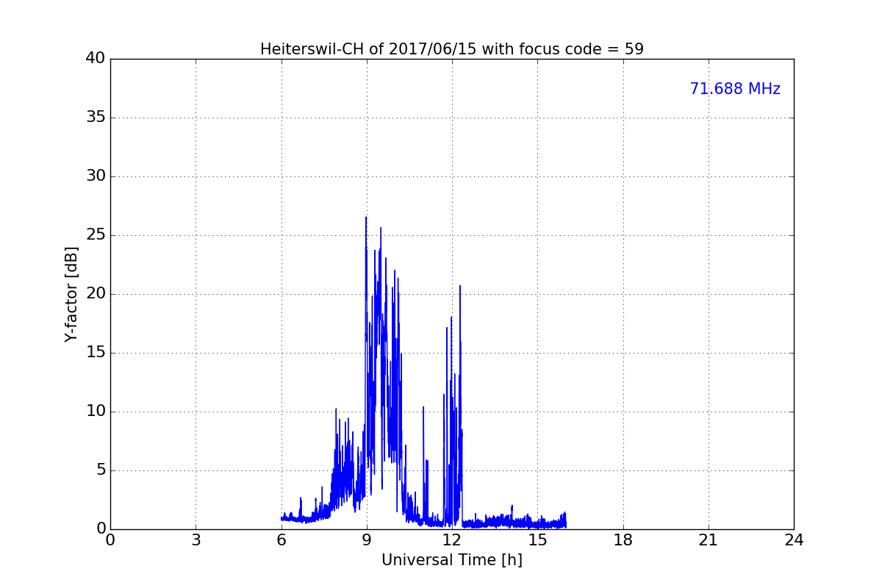The height and width of the screenshot is (588, 882).
Task: Click the highest signal peak near 9 h
Action: [x=366, y=218]
